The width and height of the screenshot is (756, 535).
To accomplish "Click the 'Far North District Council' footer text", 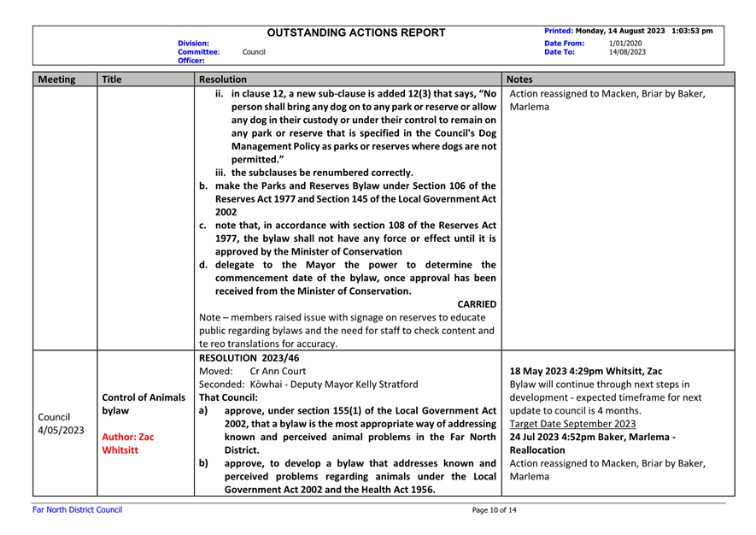I will tap(77, 510).
